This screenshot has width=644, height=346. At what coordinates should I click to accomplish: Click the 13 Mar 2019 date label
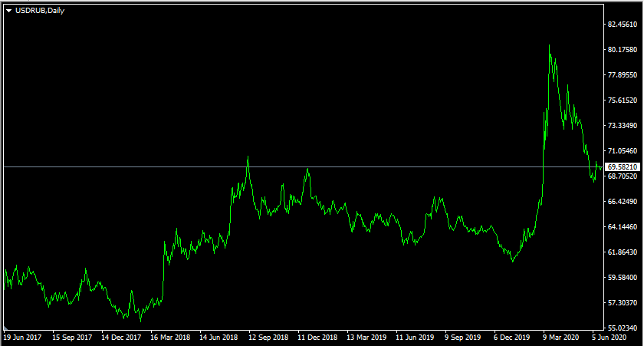tap(366, 338)
